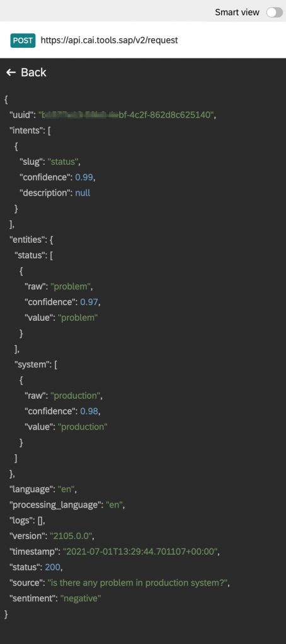Go Back to previous panel
Image resolution: width=286 pixels, height=644 pixels.
pos(26,73)
